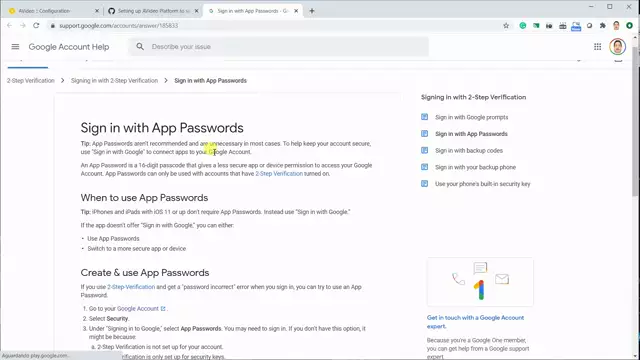Click the address bar URL

[x=118, y=26]
